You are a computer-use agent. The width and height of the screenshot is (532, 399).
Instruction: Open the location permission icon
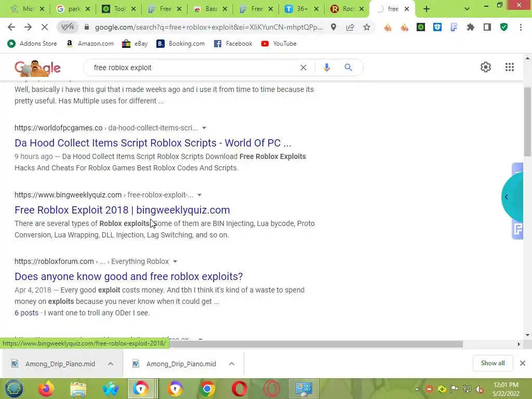click(334, 27)
